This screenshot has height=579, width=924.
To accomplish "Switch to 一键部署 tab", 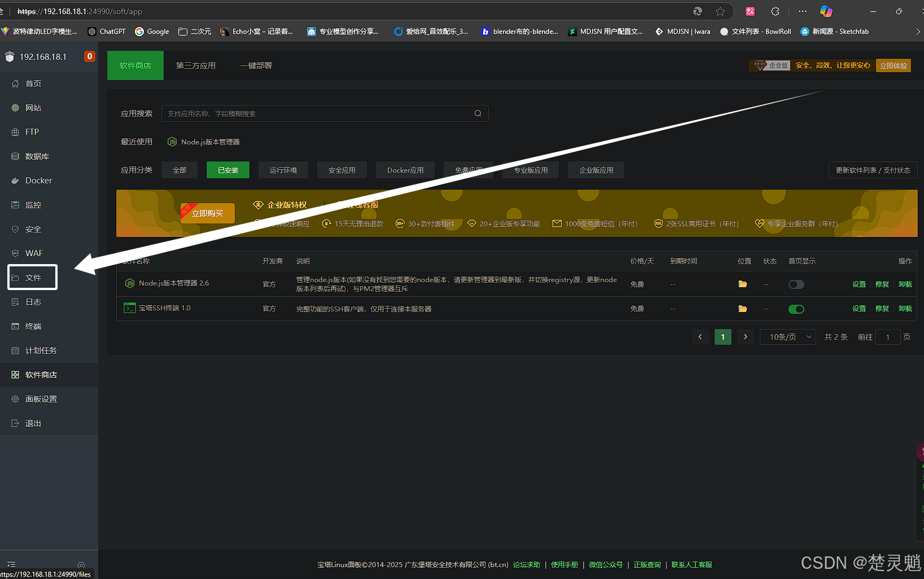I will pyautogui.click(x=256, y=65).
